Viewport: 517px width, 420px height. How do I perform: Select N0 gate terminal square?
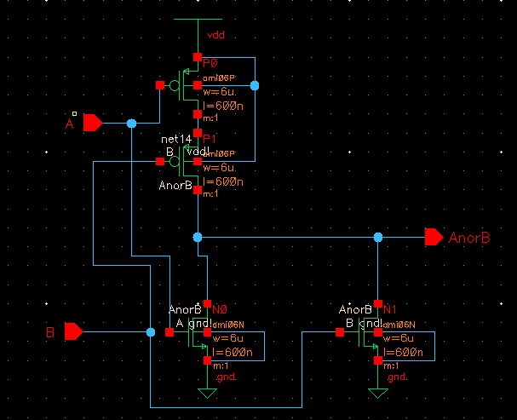point(169,332)
